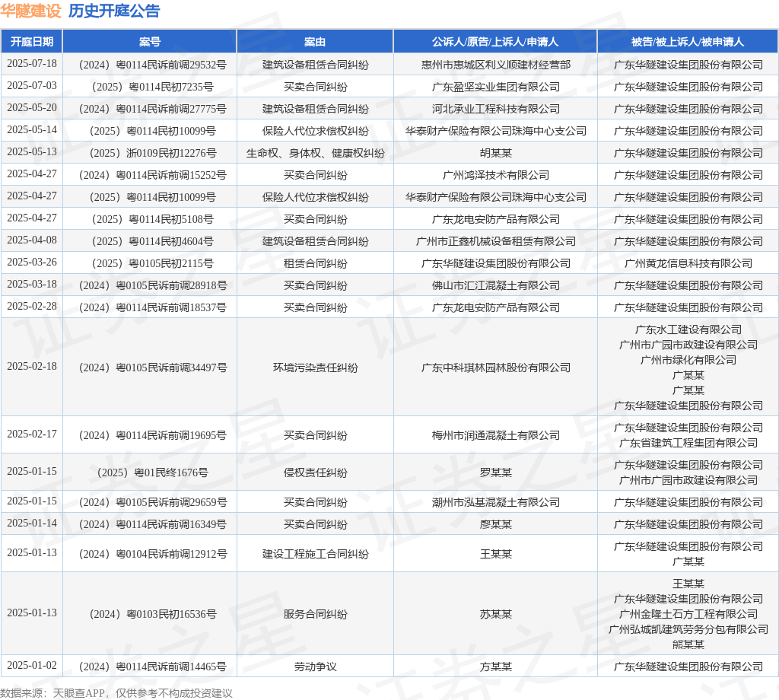Image resolution: width=779 pixels, height=700 pixels.
Task: Click defendant 广州黄龙信息科技有限公司
Action: (x=688, y=263)
